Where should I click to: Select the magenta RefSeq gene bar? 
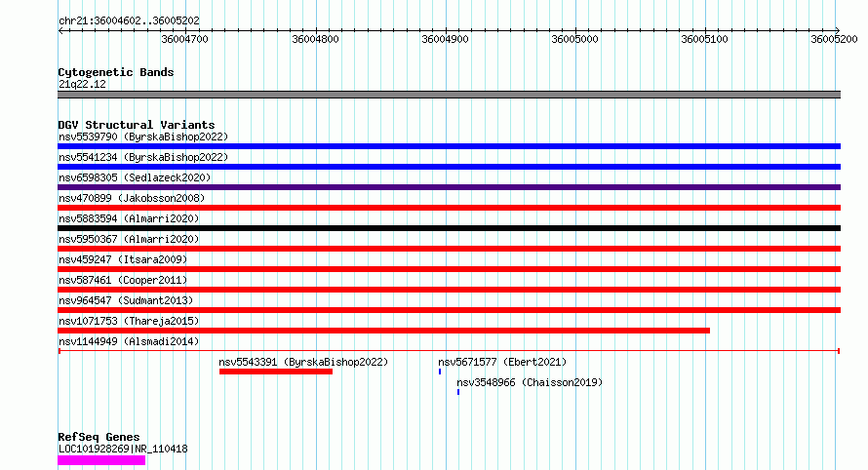(101, 460)
